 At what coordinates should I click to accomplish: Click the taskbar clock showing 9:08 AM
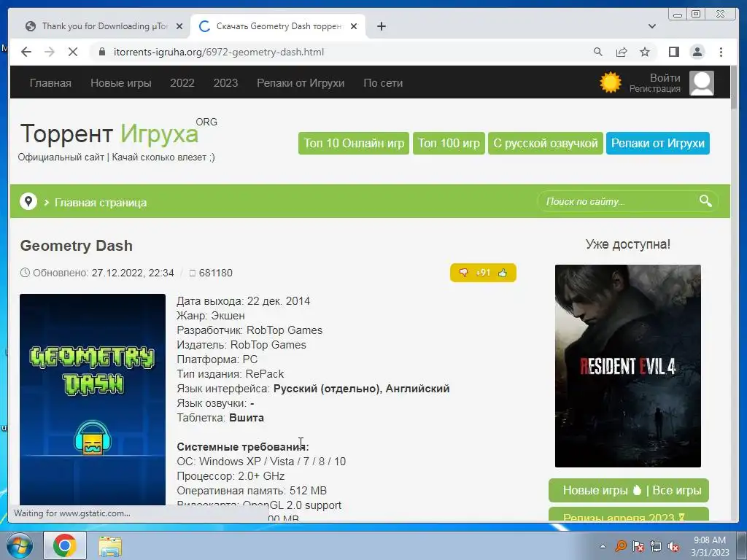coord(710,546)
